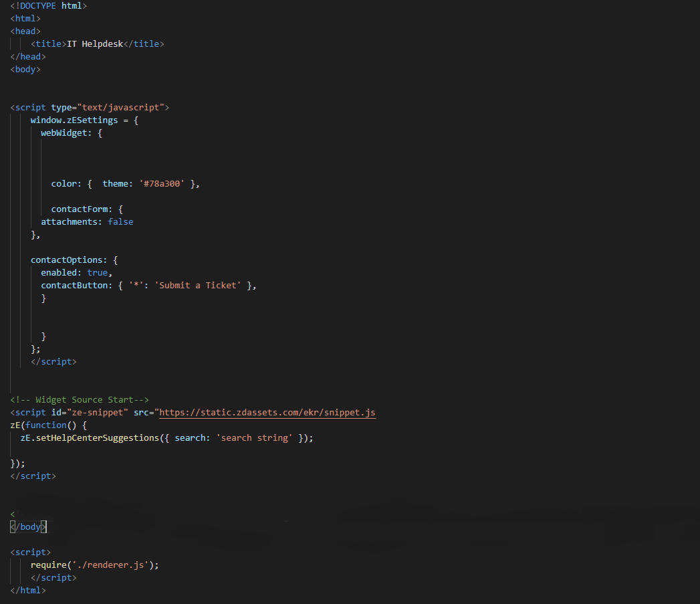
Task: Click the enabled: true value
Action: coord(76,272)
